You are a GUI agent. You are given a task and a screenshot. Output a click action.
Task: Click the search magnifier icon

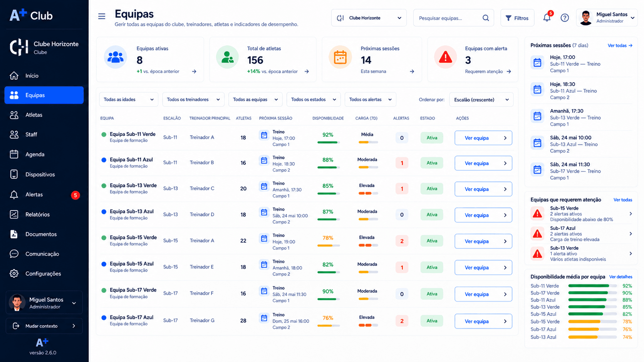point(486,18)
